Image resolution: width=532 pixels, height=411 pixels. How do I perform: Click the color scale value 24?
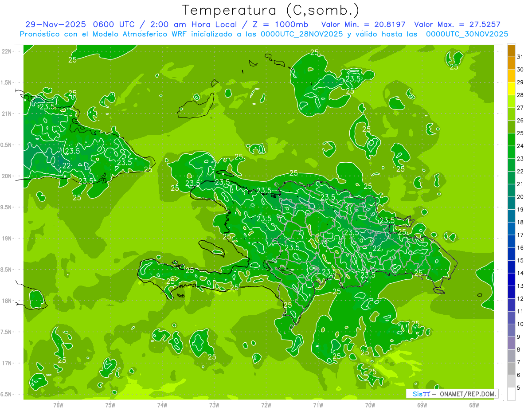[x=520, y=146]
